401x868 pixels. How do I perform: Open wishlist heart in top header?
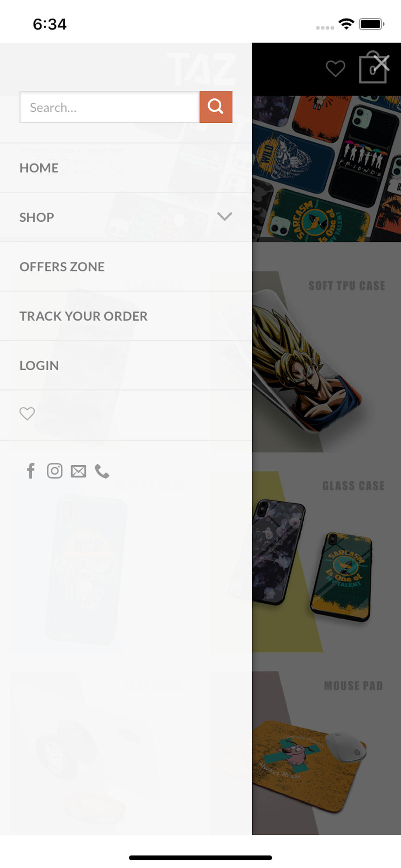coord(335,69)
